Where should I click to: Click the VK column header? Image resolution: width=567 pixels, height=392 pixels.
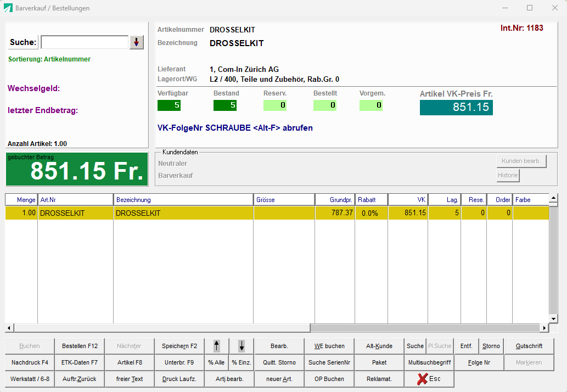(408, 200)
